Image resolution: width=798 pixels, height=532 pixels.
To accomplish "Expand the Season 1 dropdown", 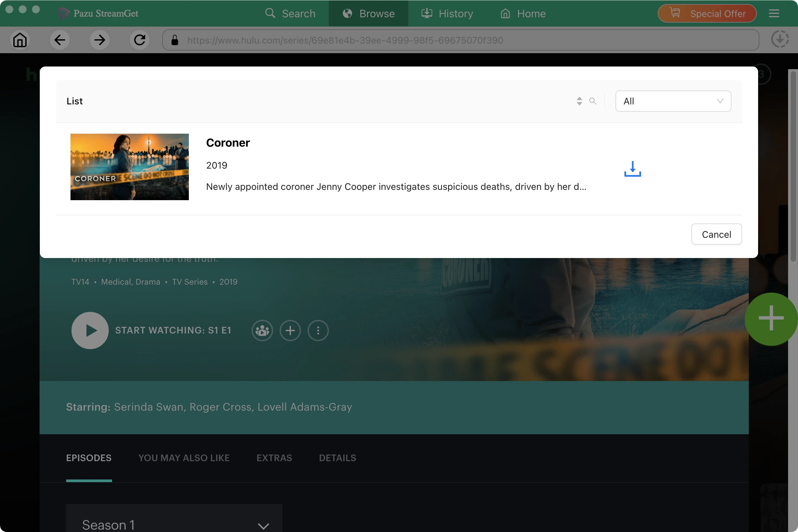I will pos(174,518).
